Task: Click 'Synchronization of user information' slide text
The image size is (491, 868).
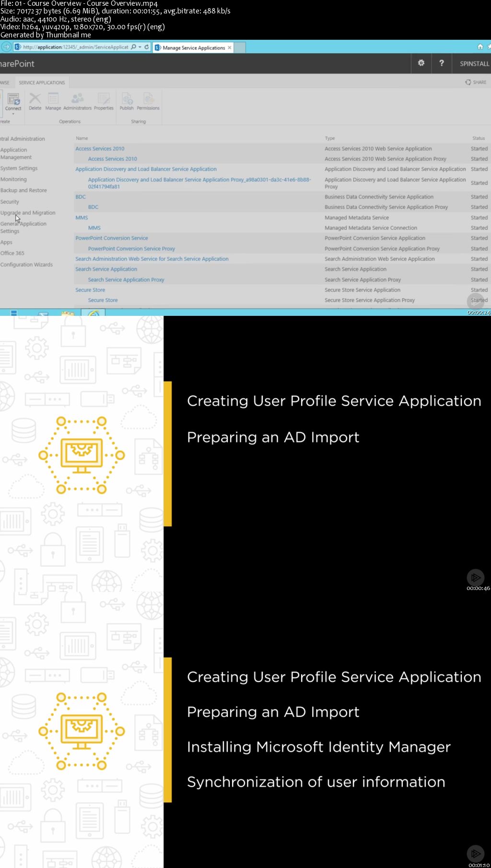Action: click(x=316, y=782)
